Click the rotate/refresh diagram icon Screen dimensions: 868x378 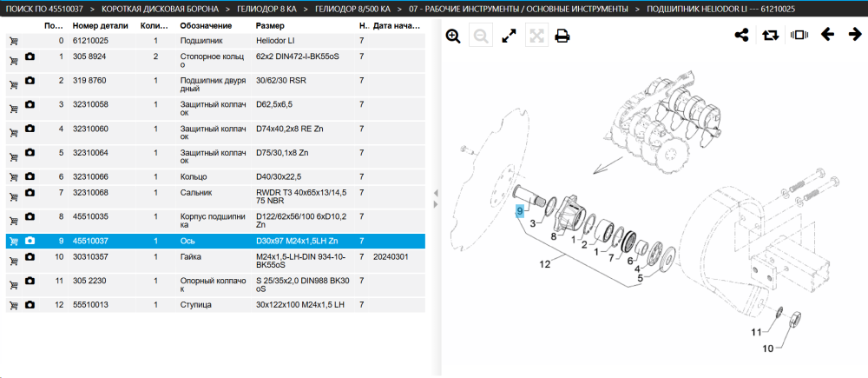click(x=770, y=35)
